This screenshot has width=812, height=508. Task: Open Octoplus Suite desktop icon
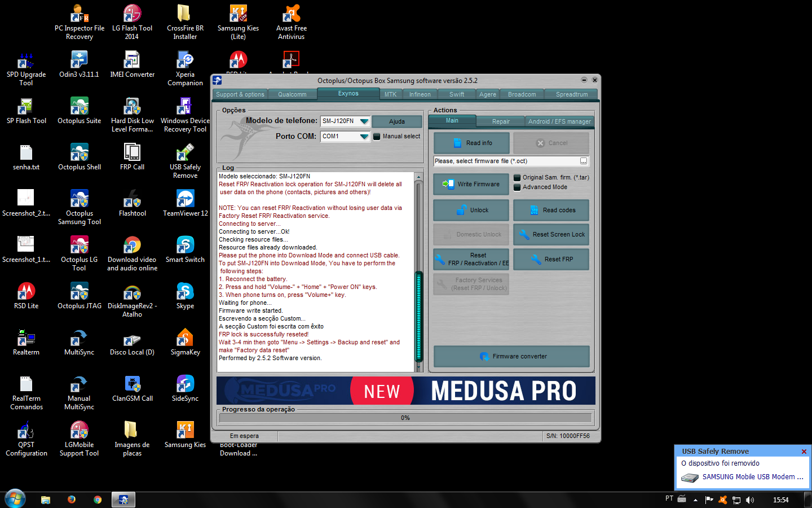point(79,111)
